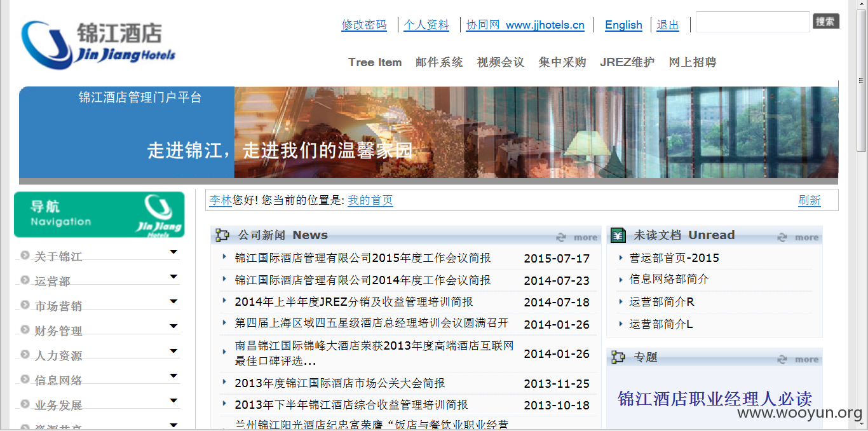Screen dimensions: 868x431
Task: Click the user name 李林 link
Action: [220, 200]
